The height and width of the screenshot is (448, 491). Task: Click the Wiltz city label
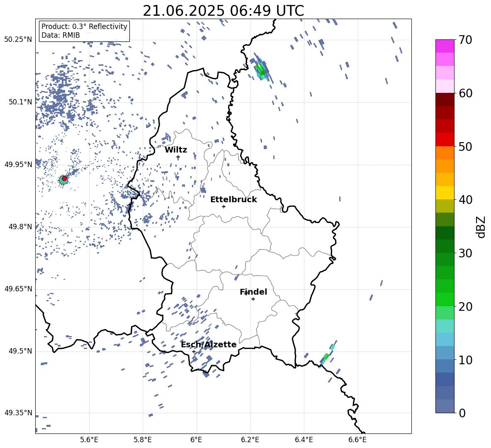tap(176, 150)
